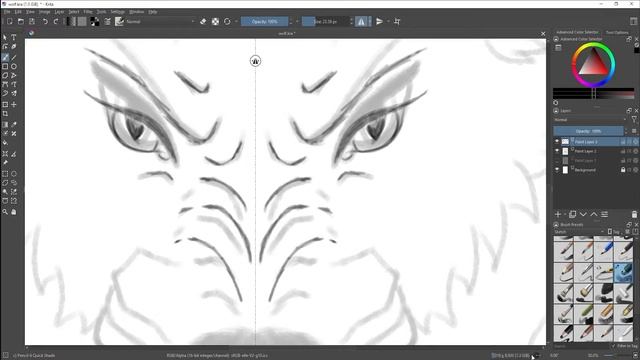
Task: Hide Paint Layer 2 via eye icon
Action: tap(557, 151)
